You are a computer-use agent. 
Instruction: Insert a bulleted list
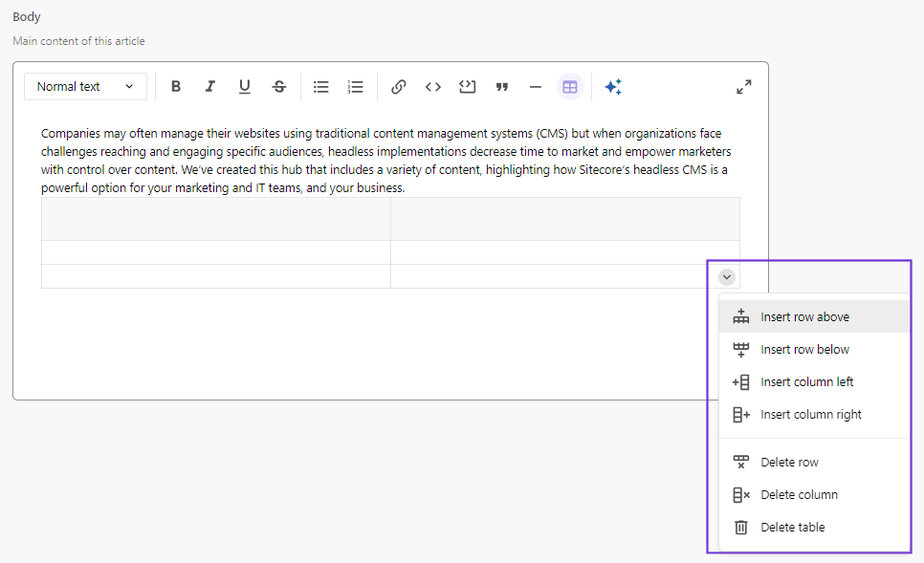(321, 87)
